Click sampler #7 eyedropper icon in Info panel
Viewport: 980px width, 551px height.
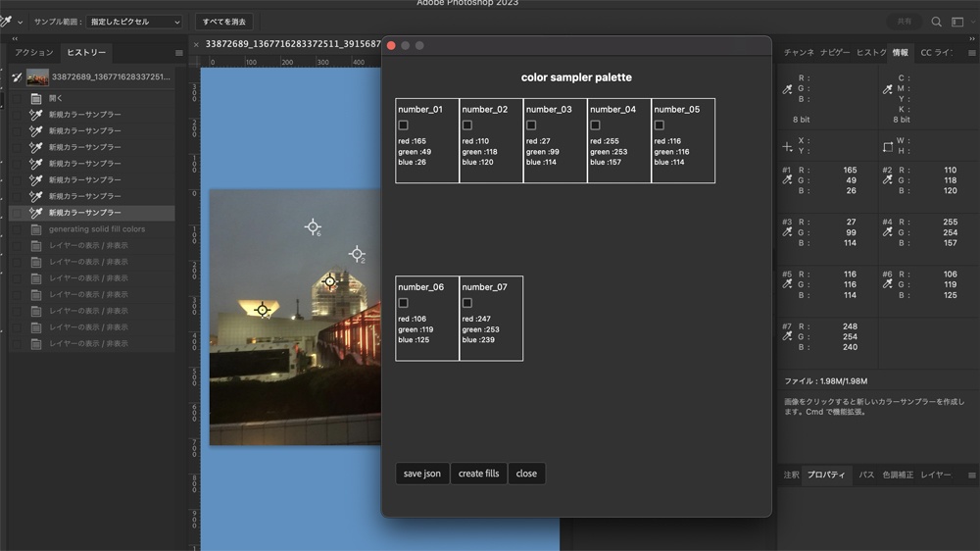(788, 336)
